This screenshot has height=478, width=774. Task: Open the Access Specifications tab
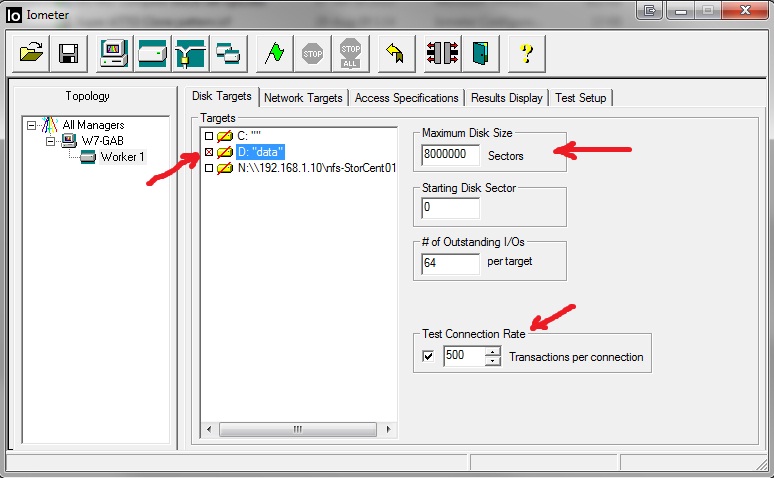(406, 98)
